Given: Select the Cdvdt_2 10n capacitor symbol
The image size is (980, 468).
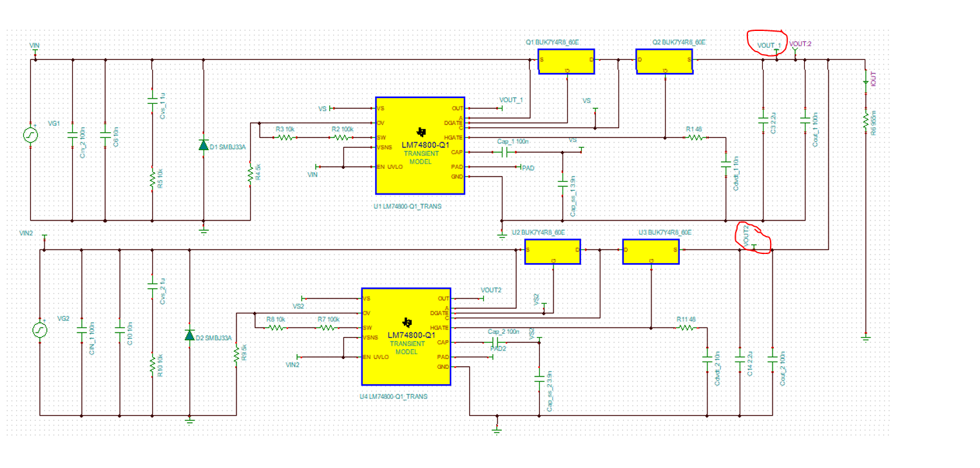Looking at the screenshot, I should tap(707, 360).
